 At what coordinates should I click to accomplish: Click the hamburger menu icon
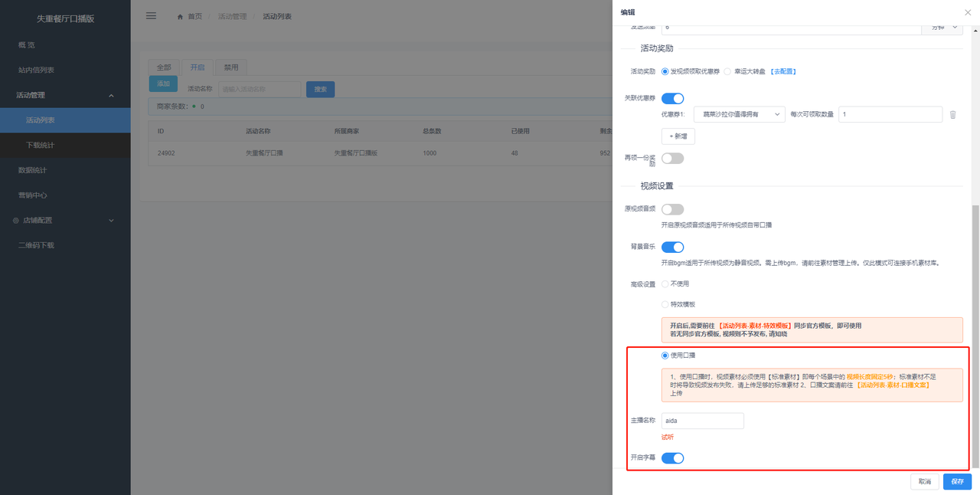pyautogui.click(x=151, y=16)
